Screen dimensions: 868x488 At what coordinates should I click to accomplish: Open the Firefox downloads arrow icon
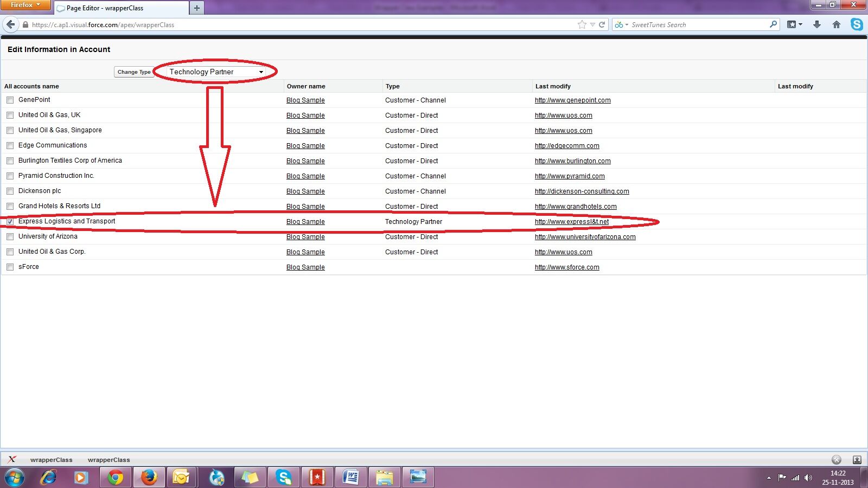[817, 24]
